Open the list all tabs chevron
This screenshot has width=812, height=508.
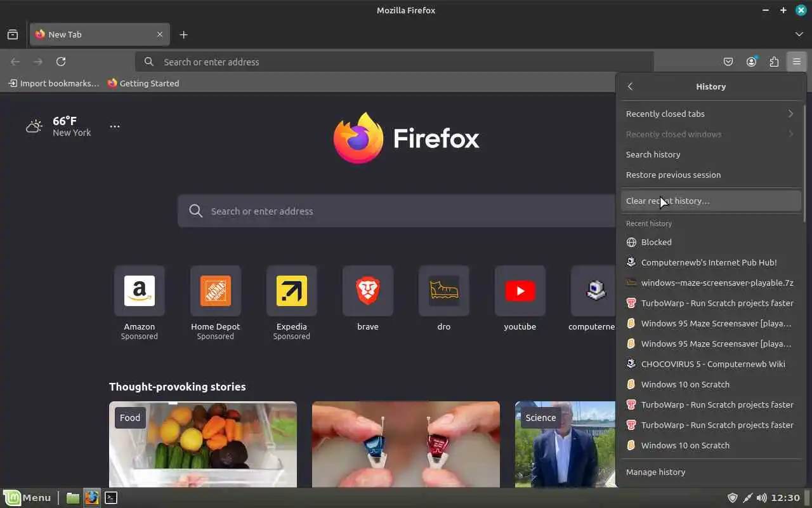click(799, 34)
